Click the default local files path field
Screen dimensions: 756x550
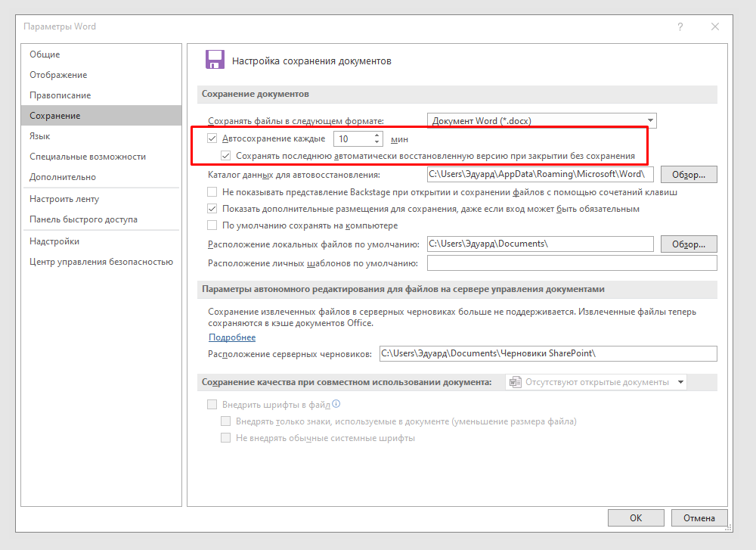tap(540, 244)
